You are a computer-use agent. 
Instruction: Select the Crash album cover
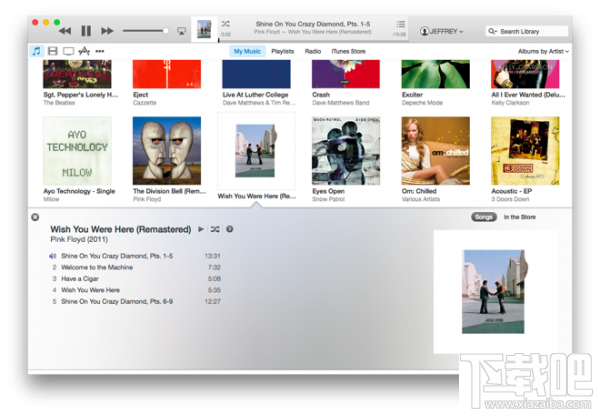point(346,74)
